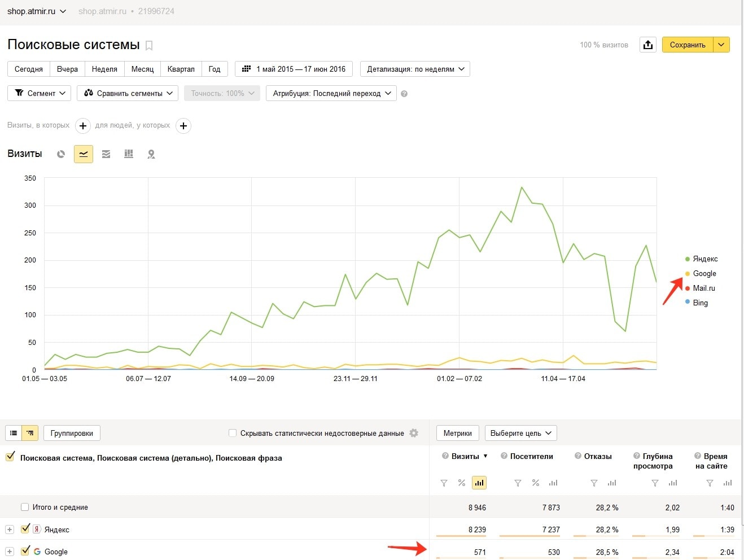This screenshot has height=560, width=744.
Task: Select the bar chart view icon
Action: pos(129,154)
